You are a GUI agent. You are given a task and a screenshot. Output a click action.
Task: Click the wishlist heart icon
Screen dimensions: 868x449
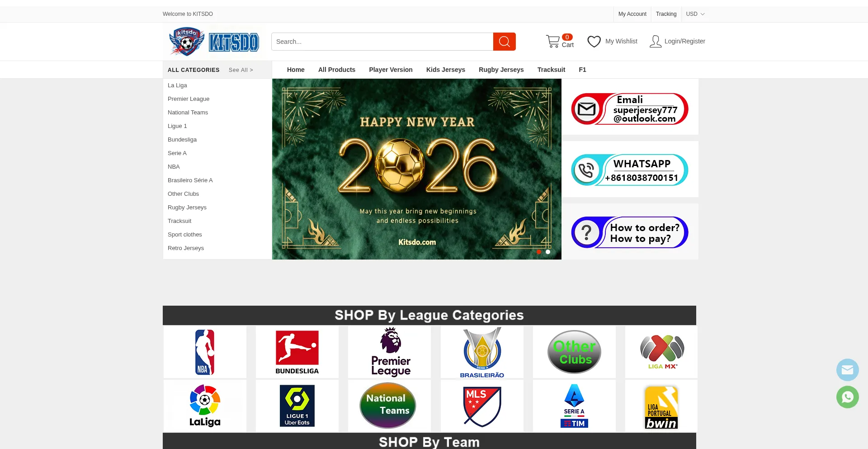(594, 42)
